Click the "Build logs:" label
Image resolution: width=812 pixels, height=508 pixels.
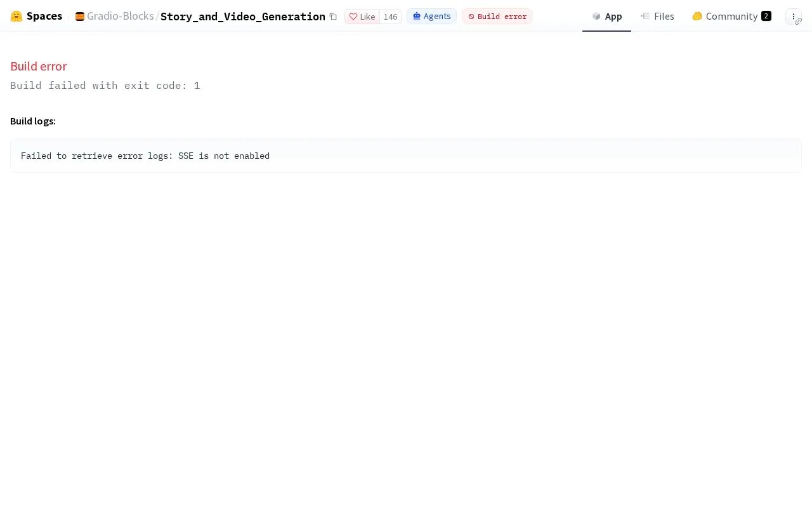point(33,121)
